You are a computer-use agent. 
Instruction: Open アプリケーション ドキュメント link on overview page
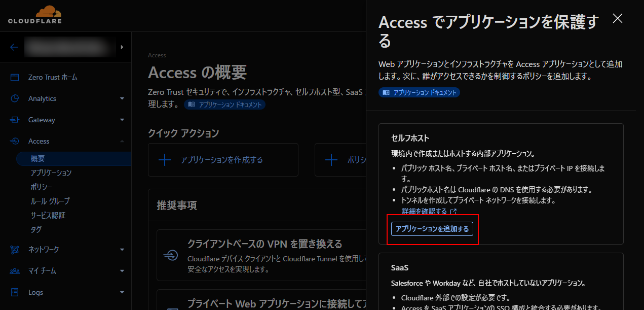(225, 105)
